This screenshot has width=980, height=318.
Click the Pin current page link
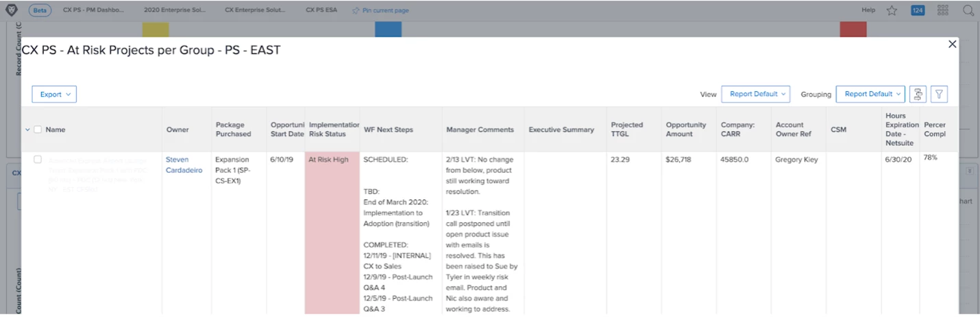(x=385, y=11)
